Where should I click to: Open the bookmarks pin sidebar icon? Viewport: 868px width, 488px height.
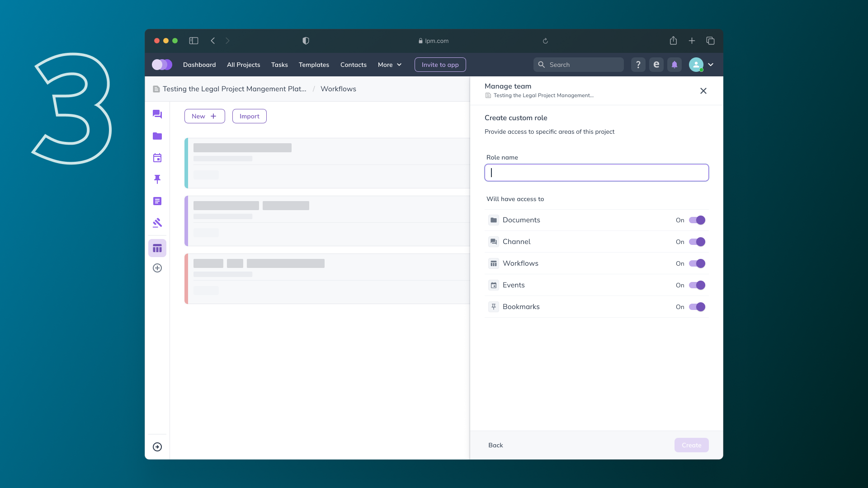click(x=157, y=179)
